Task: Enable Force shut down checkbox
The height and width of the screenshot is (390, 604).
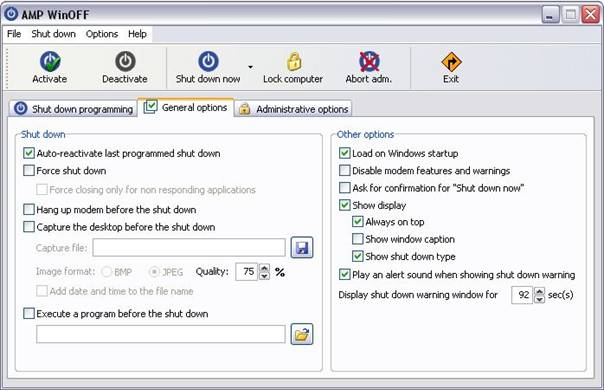Action: pyautogui.click(x=29, y=170)
